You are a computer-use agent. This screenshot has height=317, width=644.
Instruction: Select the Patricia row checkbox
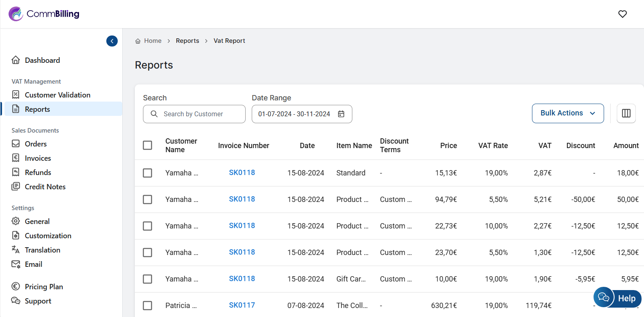coord(147,306)
